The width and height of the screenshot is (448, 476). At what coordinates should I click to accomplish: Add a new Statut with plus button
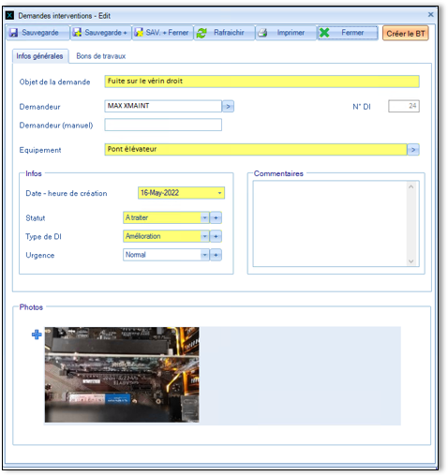[x=216, y=217]
